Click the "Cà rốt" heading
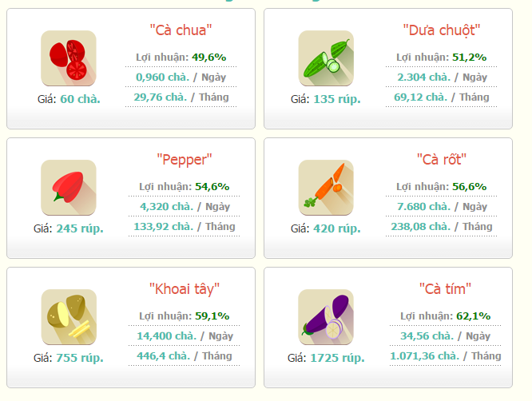Image resolution: width=532 pixels, height=401 pixels. pyautogui.click(x=442, y=160)
